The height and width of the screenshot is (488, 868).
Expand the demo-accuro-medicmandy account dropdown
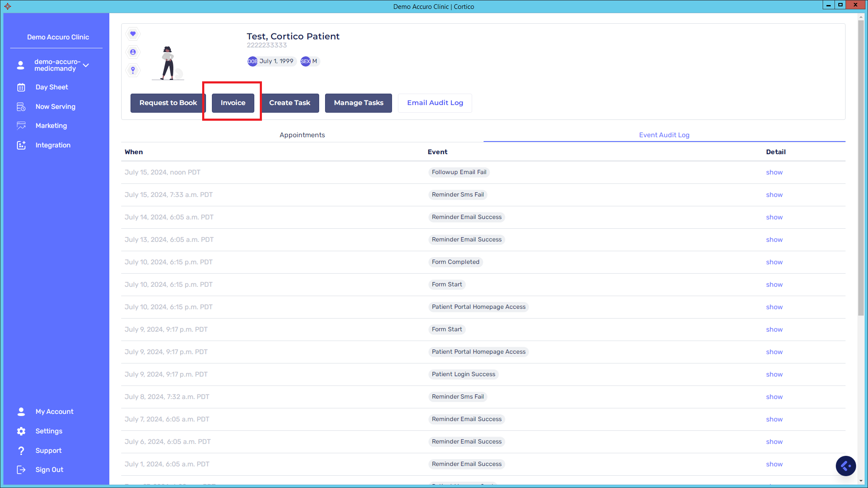(86, 65)
